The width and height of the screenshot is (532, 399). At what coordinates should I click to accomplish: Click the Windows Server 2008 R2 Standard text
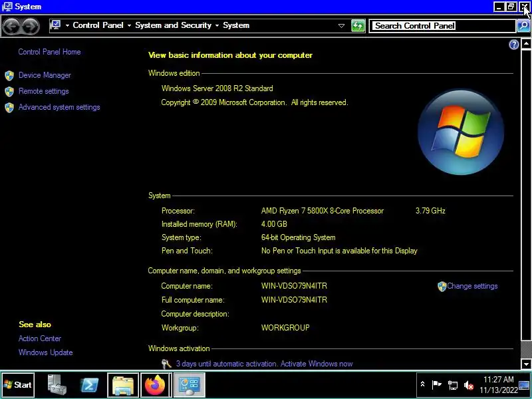pyautogui.click(x=217, y=88)
